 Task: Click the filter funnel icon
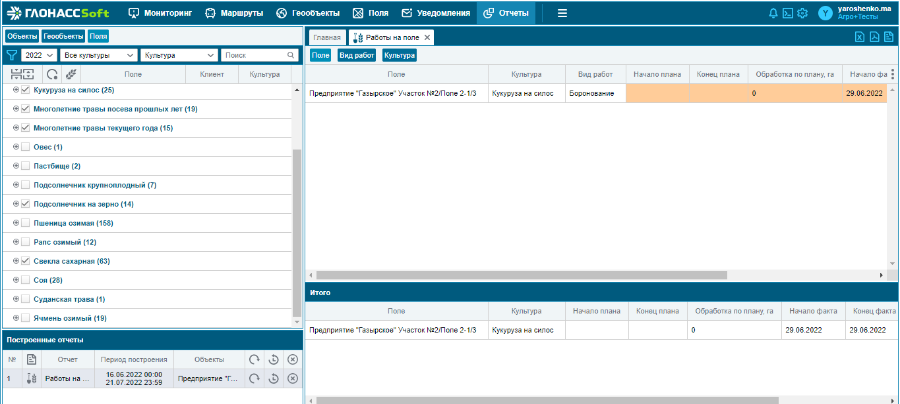pyautogui.click(x=12, y=56)
